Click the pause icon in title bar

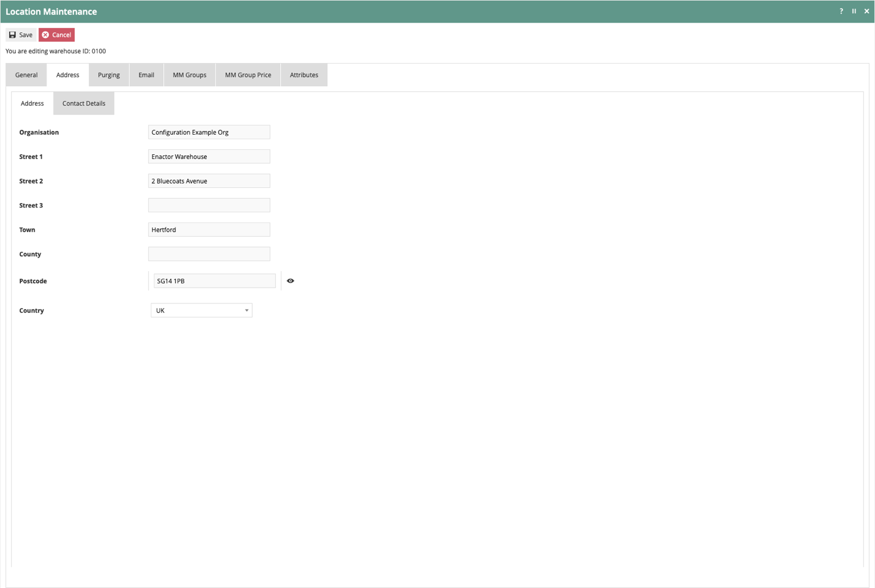pyautogui.click(x=854, y=11)
